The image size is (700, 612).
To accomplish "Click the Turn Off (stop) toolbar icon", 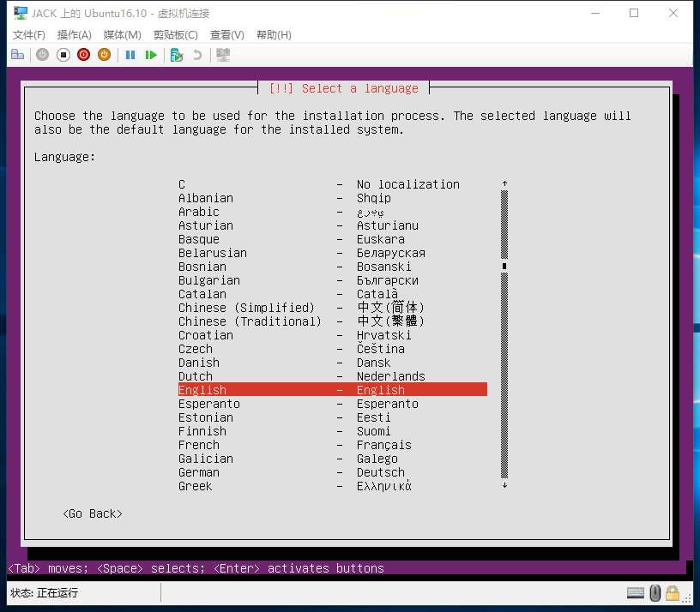I will 63,54.
